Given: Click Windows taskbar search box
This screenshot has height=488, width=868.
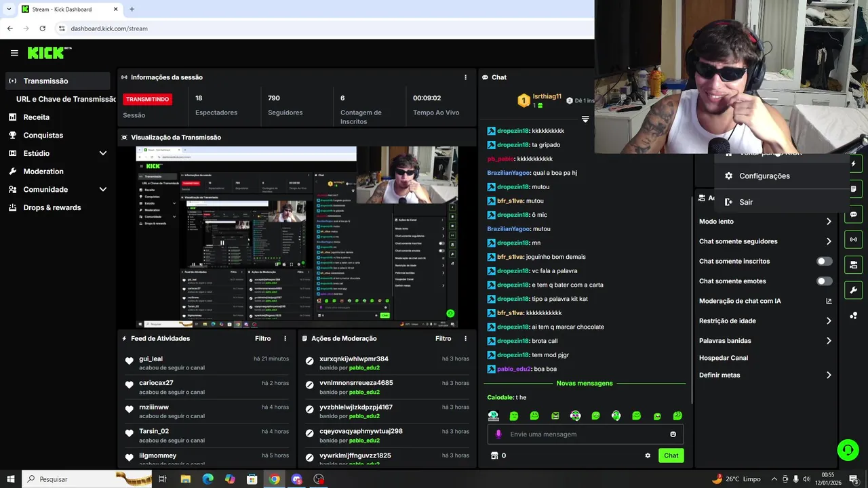Looking at the screenshot, I should point(87,479).
